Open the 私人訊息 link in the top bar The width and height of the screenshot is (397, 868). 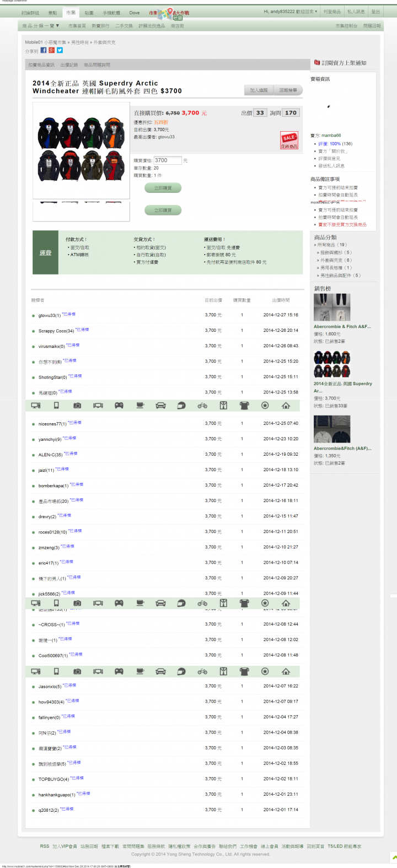(356, 12)
